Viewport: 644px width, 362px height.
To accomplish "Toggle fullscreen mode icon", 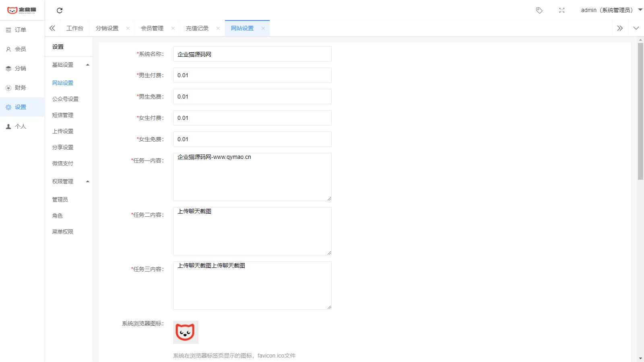I will pyautogui.click(x=561, y=10).
